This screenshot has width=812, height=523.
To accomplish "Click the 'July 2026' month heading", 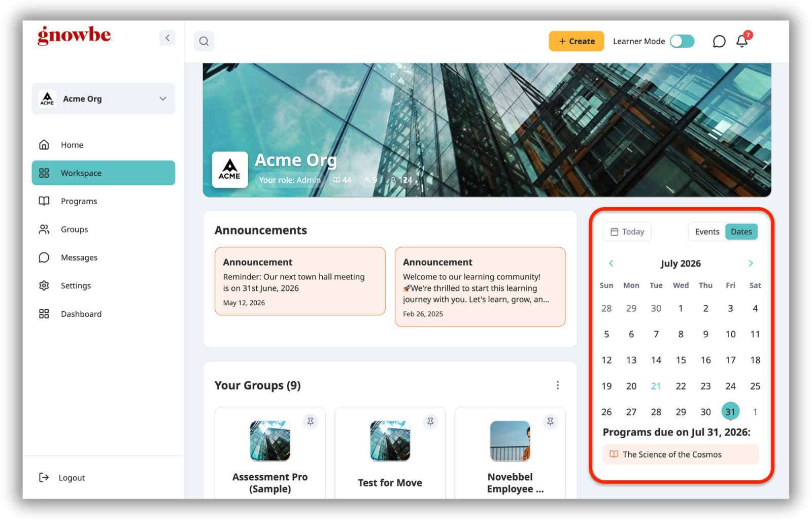I will click(x=681, y=263).
